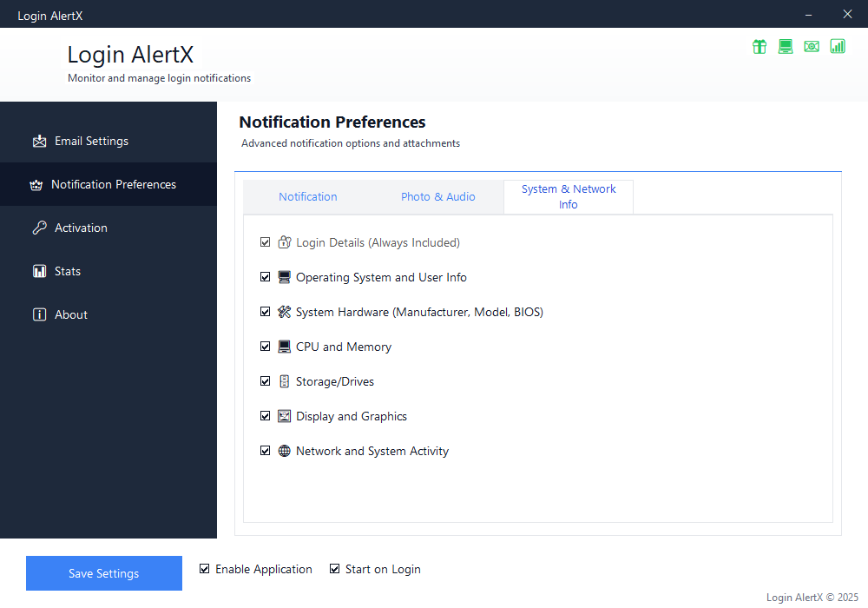Toggle Display and Graphics checkbox
This screenshot has height=608, width=868.
point(265,416)
